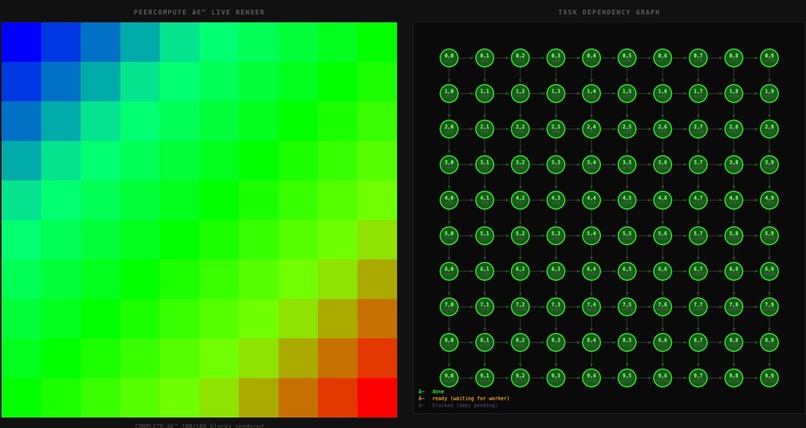This screenshot has height=428, width=806.
Task: Select dependency node 1,9
Action: coord(769,94)
